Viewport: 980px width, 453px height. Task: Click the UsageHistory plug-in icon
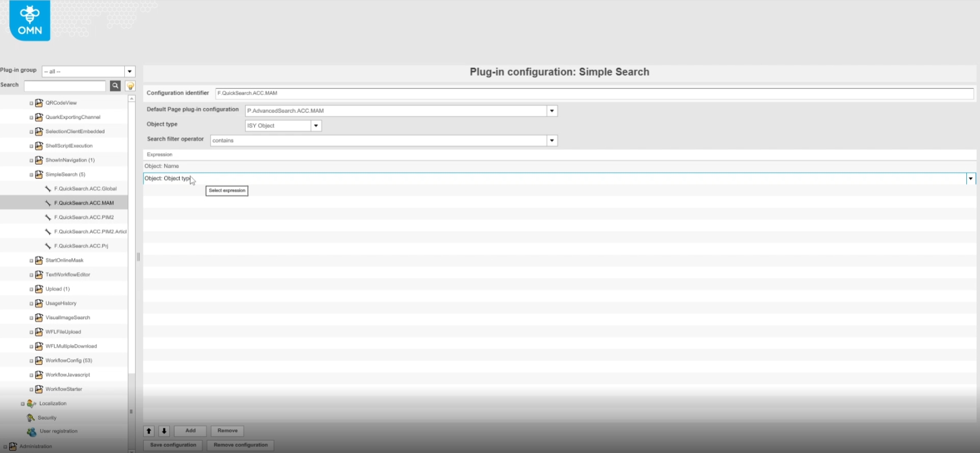pyautogui.click(x=39, y=303)
